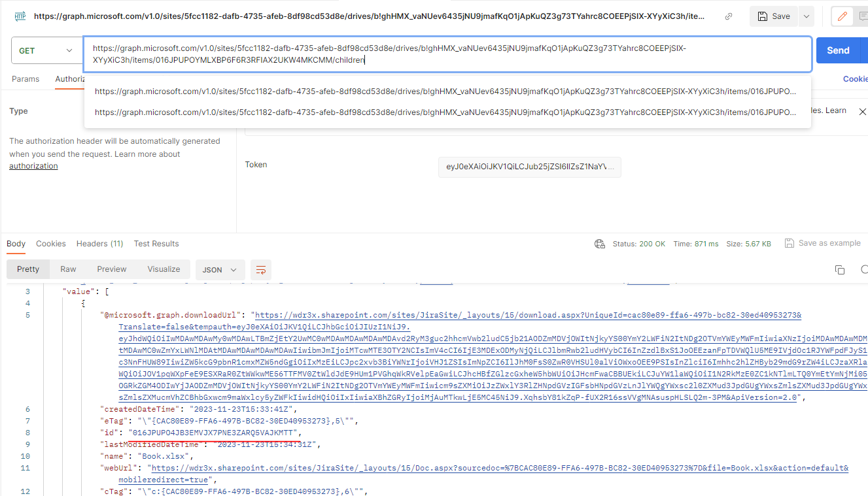The height and width of the screenshot is (496, 868).
Task: Click the comments icon next to pencil
Action: coord(863,15)
